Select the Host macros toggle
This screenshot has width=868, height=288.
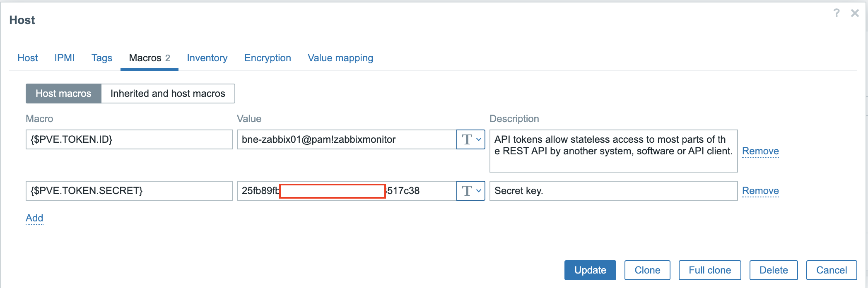[x=63, y=94]
